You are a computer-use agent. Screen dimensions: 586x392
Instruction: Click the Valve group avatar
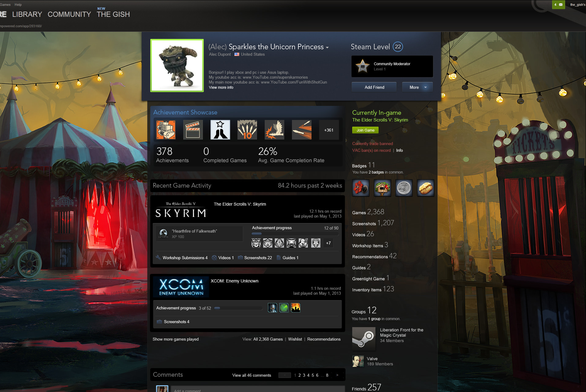[358, 361]
